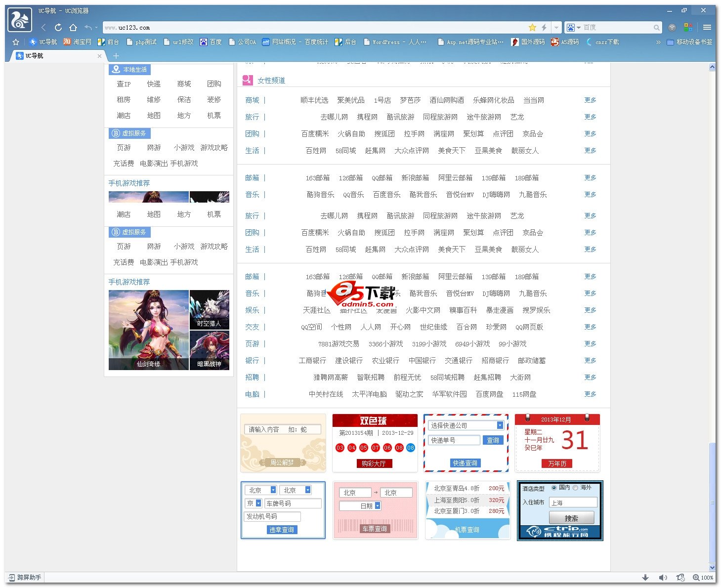The width and height of the screenshot is (721, 588).
Task: Open the 淘宝网 bookmark
Action: [x=78, y=42]
